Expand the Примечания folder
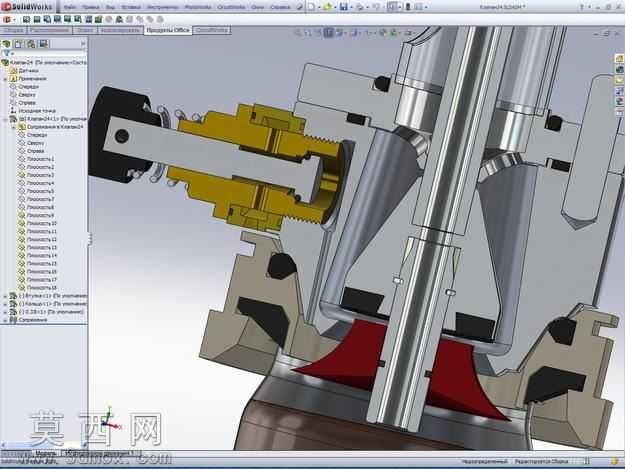625x469 pixels. coord(5,79)
